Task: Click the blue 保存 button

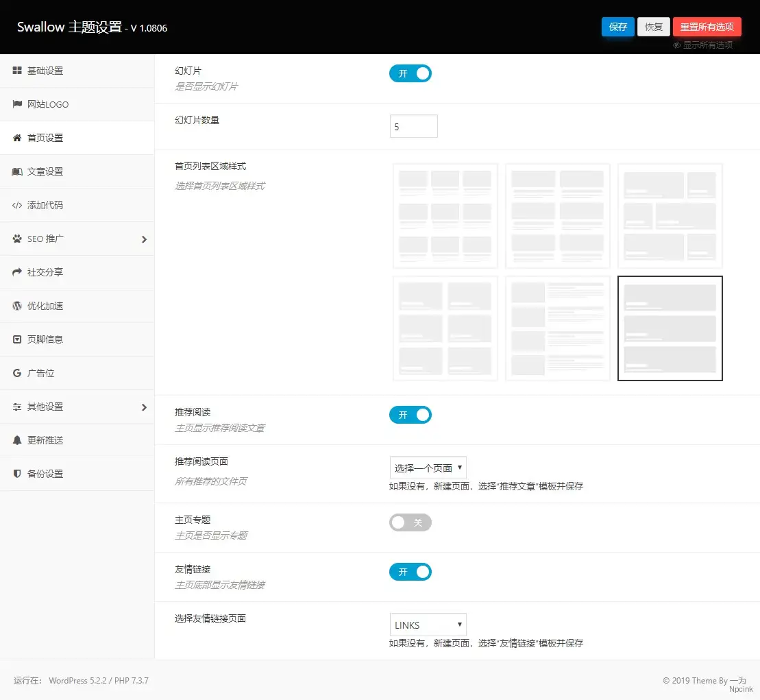Action: 617,27
